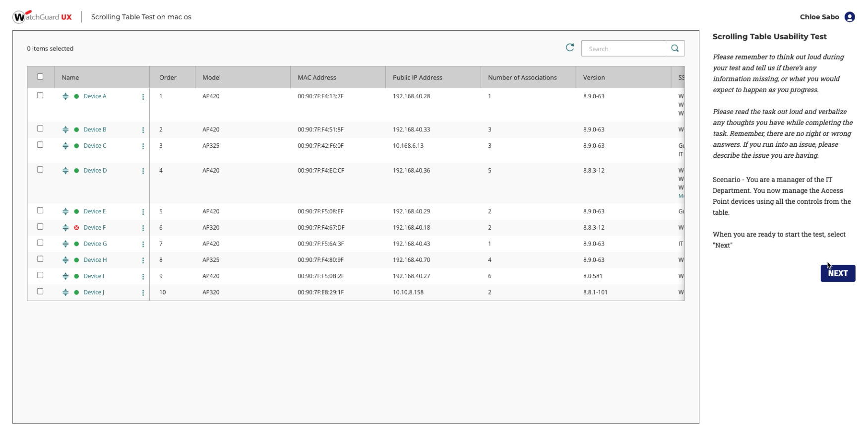
Task: Click the WatchGuard UX logo
Action: (x=43, y=17)
